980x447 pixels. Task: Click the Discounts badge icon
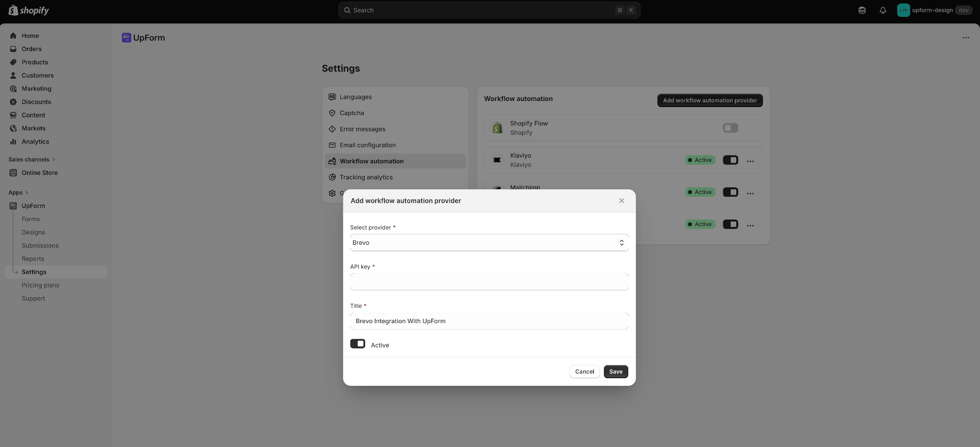pos(13,102)
